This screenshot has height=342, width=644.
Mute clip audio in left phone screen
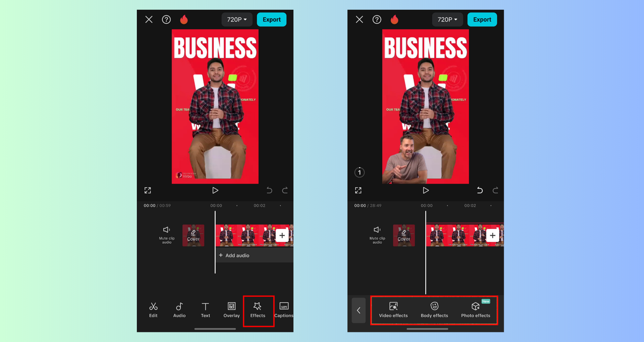(x=167, y=235)
